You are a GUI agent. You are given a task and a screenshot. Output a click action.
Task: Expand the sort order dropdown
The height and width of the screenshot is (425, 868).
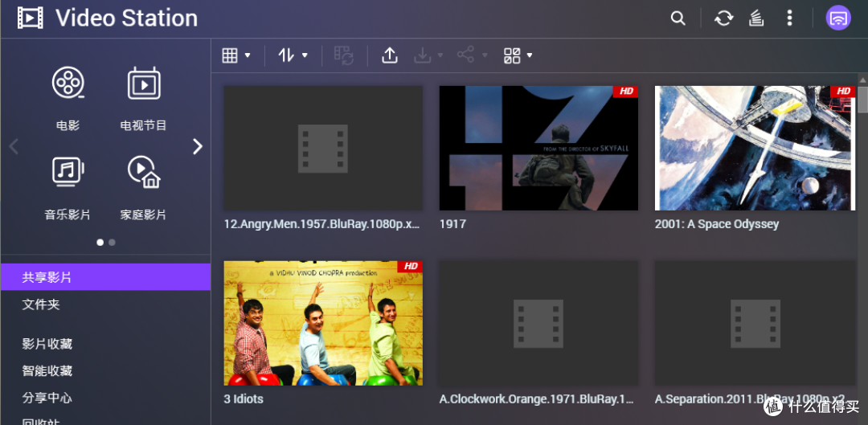(x=293, y=55)
